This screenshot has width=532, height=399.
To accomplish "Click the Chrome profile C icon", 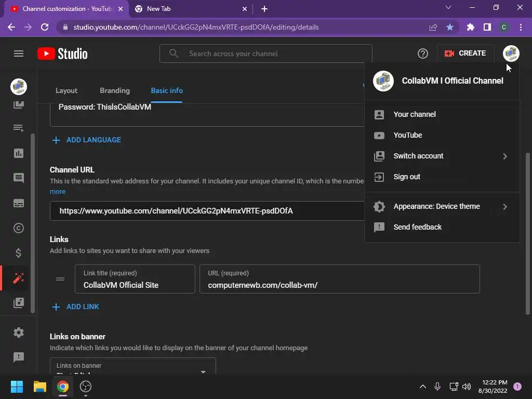I will click(x=504, y=27).
